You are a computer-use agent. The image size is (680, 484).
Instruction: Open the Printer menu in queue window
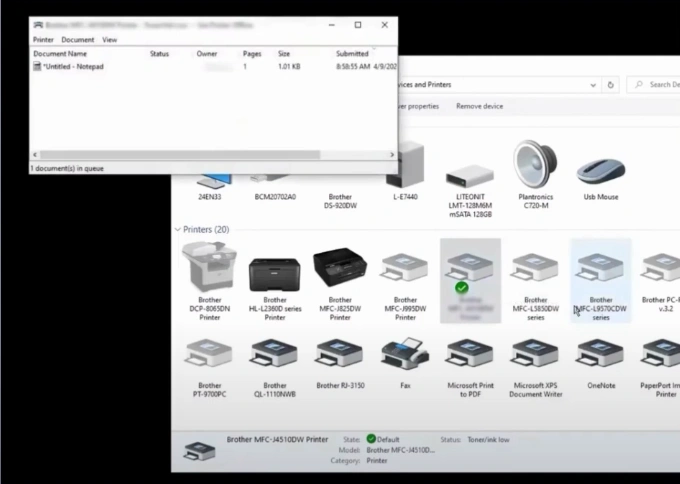pyautogui.click(x=43, y=40)
